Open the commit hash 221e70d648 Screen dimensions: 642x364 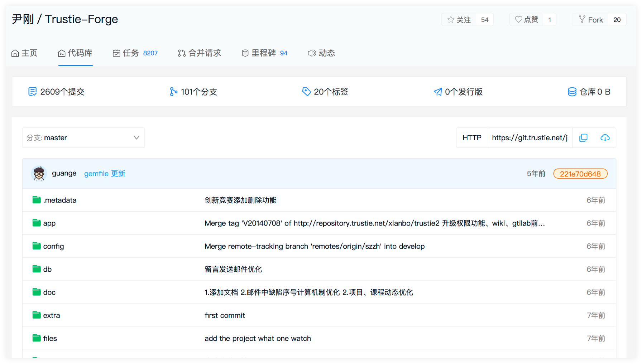(x=580, y=174)
